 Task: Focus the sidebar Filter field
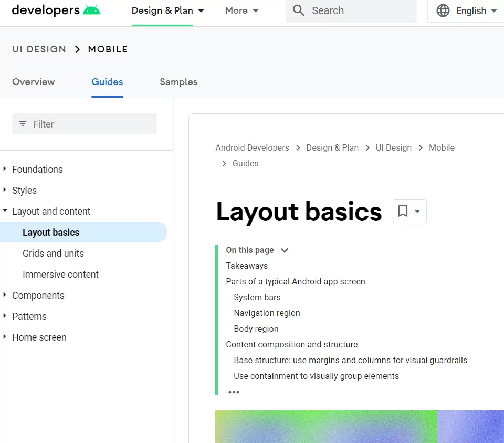[x=85, y=124]
